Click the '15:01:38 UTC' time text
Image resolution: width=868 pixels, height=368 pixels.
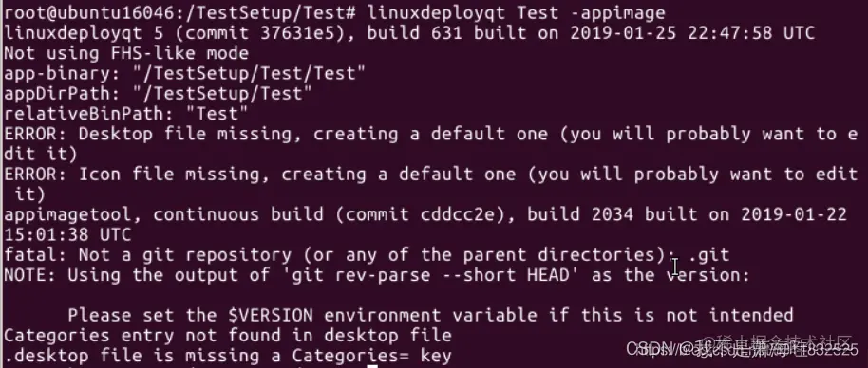coord(67,234)
